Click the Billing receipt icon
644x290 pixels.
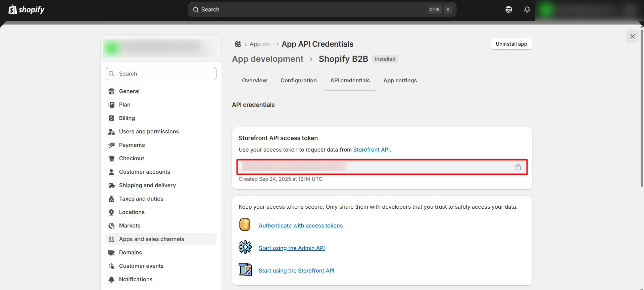[x=111, y=118]
